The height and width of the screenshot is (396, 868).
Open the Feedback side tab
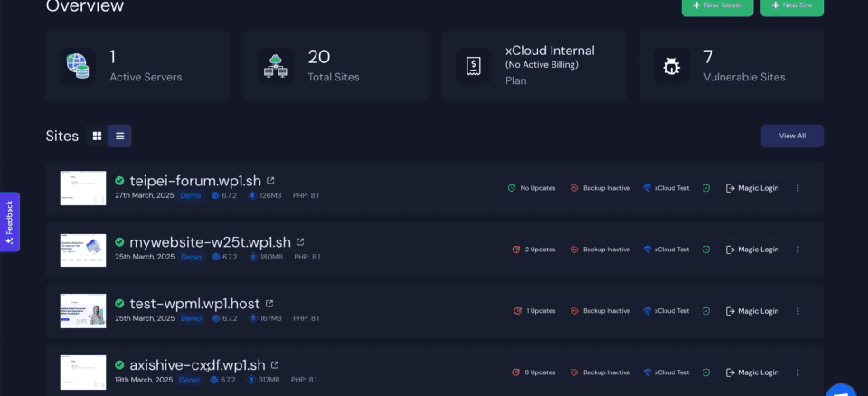click(9, 222)
